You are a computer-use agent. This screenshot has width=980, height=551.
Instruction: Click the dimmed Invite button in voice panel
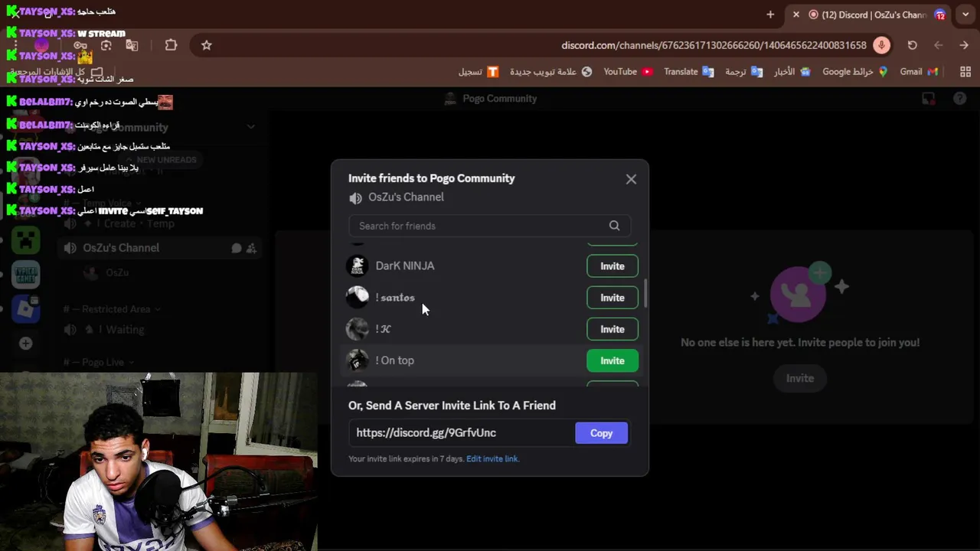point(800,378)
